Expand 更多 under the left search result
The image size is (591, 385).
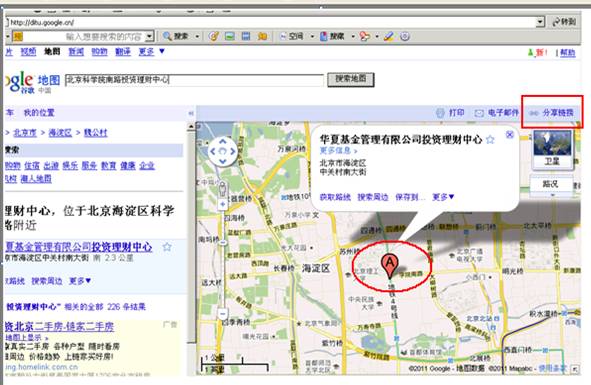80,281
